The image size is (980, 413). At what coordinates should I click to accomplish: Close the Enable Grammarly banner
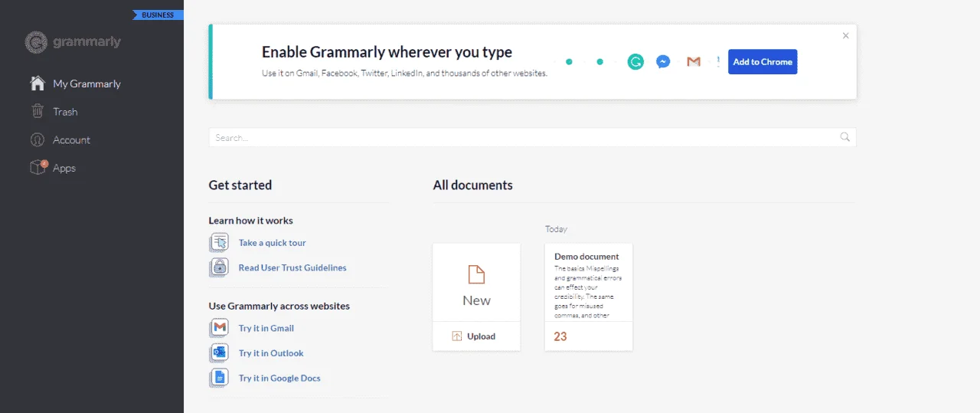pyautogui.click(x=845, y=35)
